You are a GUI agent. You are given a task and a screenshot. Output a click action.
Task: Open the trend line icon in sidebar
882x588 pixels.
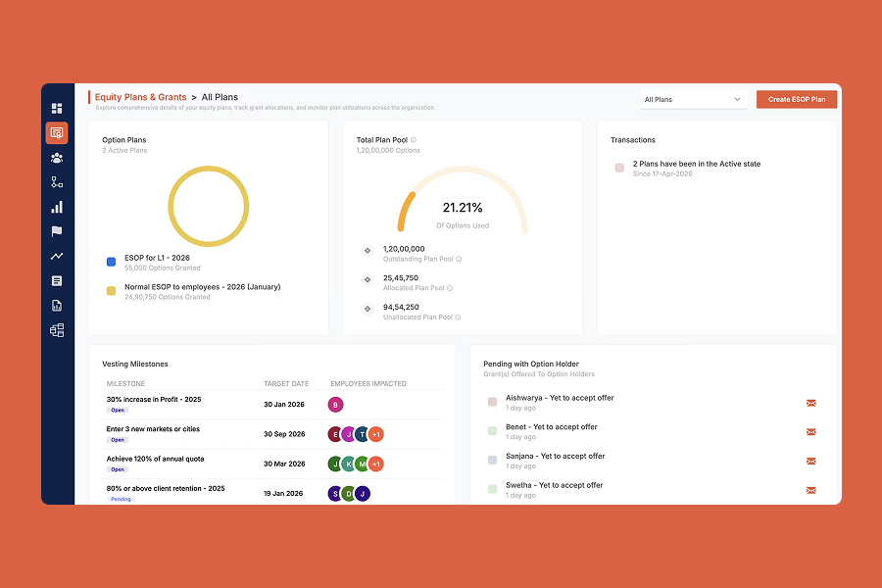tap(57, 256)
